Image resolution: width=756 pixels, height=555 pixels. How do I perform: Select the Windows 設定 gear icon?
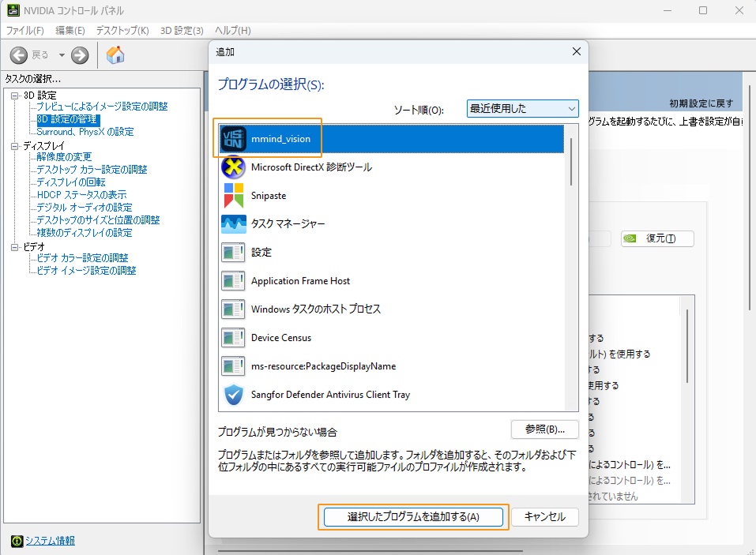coord(233,252)
